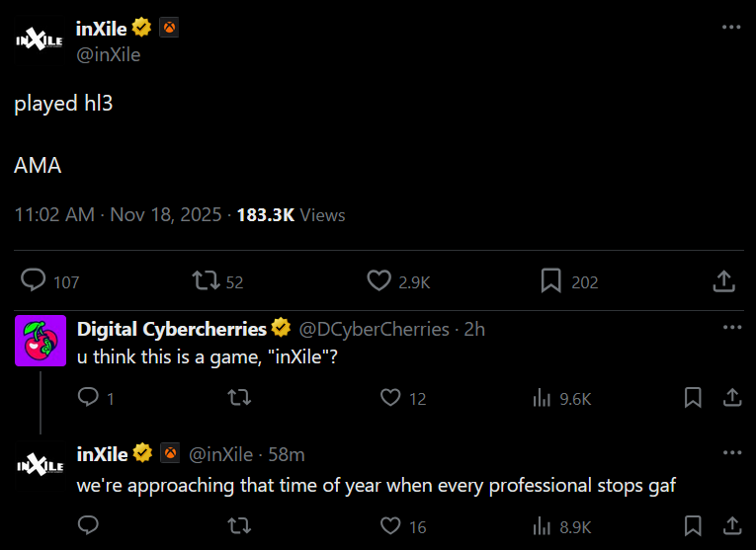Like the main 'played hl3' post

pyautogui.click(x=378, y=281)
